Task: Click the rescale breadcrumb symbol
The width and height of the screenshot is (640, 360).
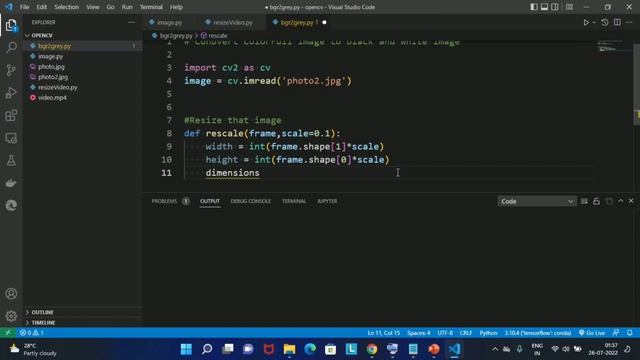Action: pyautogui.click(x=214, y=36)
